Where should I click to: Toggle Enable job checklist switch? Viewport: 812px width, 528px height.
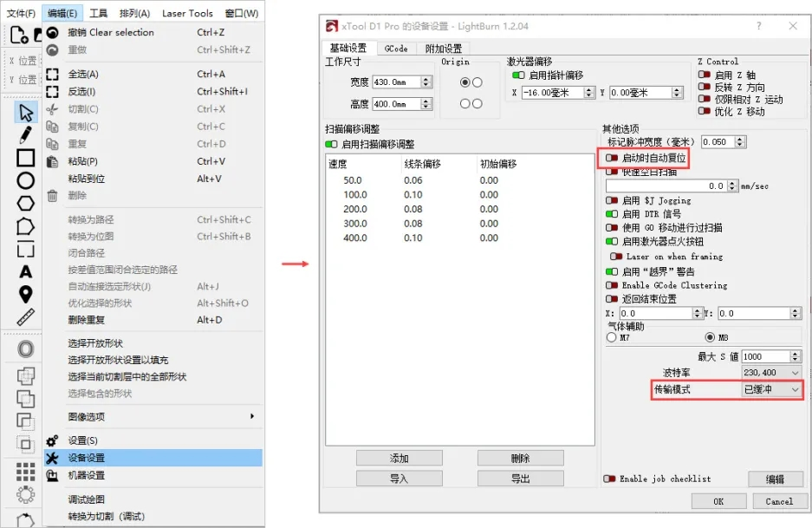[609, 479]
